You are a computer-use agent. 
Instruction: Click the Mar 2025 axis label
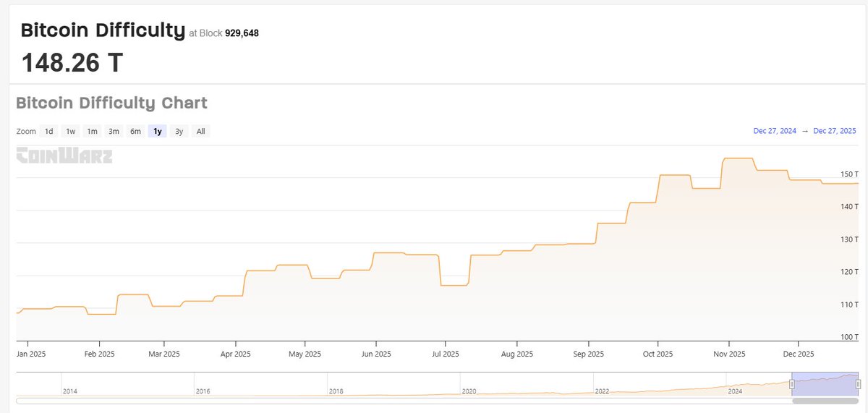tap(164, 354)
